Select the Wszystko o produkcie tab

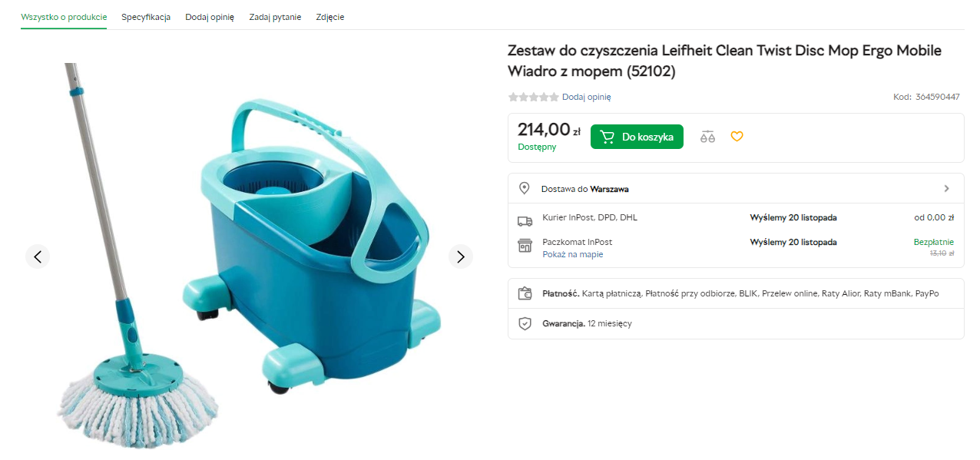[x=64, y=17]
